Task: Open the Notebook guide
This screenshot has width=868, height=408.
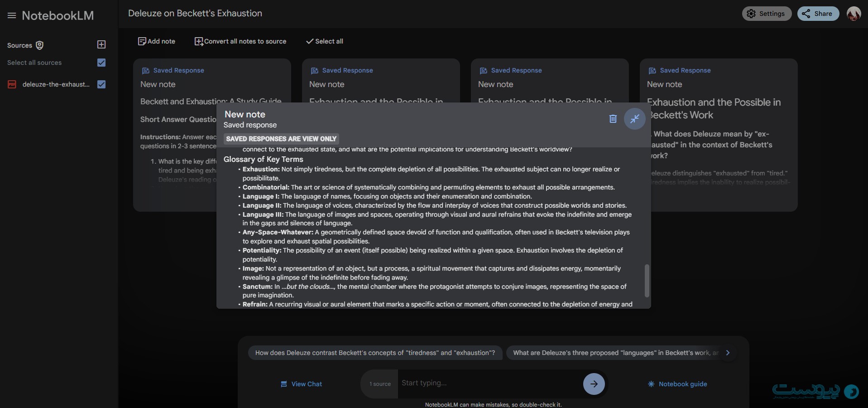Action: (677, 384)
